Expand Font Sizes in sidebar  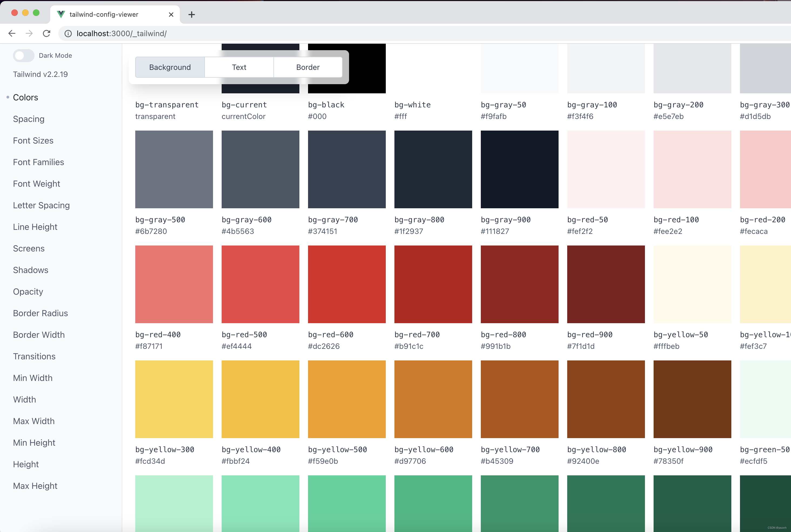pos(33,140)
